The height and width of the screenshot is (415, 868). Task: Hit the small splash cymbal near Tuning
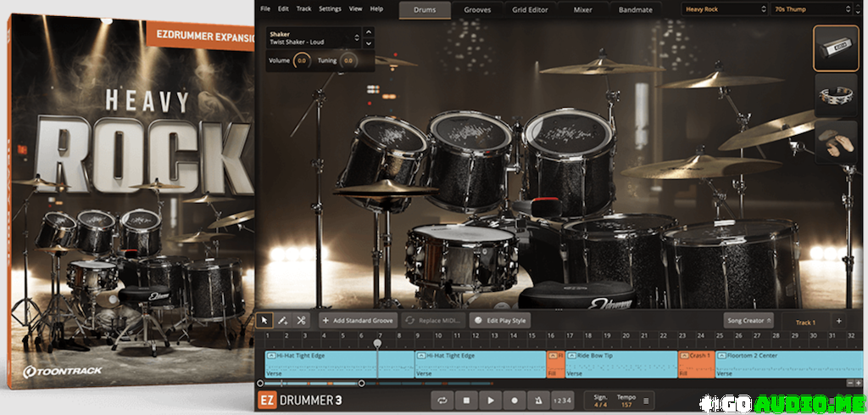click(x=396, y=61)
